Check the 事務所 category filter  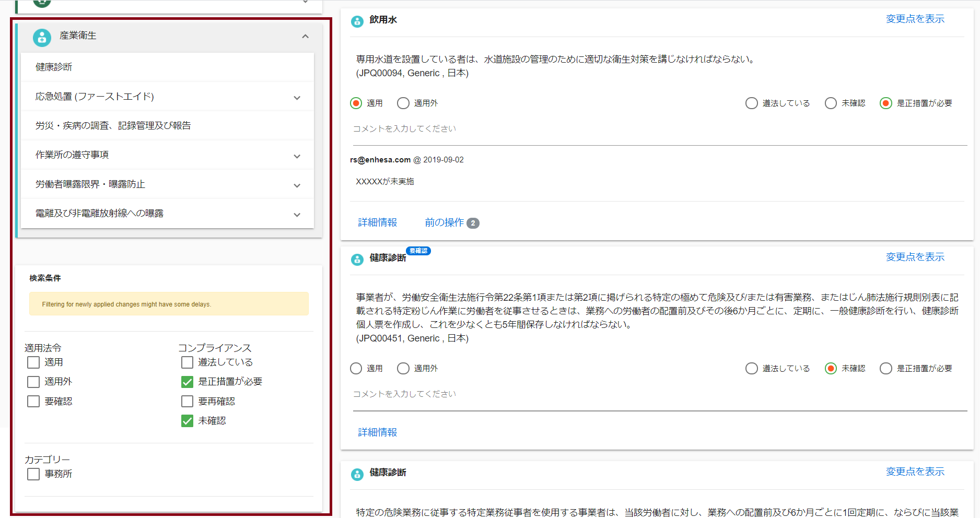(x=33, y=474)
